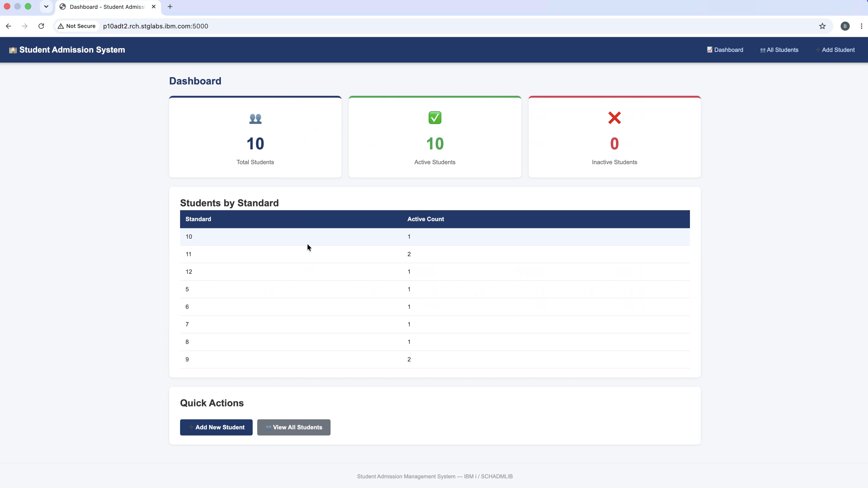Select the row for standard 8
Image resolution: width=868 pixels, height=488 pixels.
click(435, 342)
